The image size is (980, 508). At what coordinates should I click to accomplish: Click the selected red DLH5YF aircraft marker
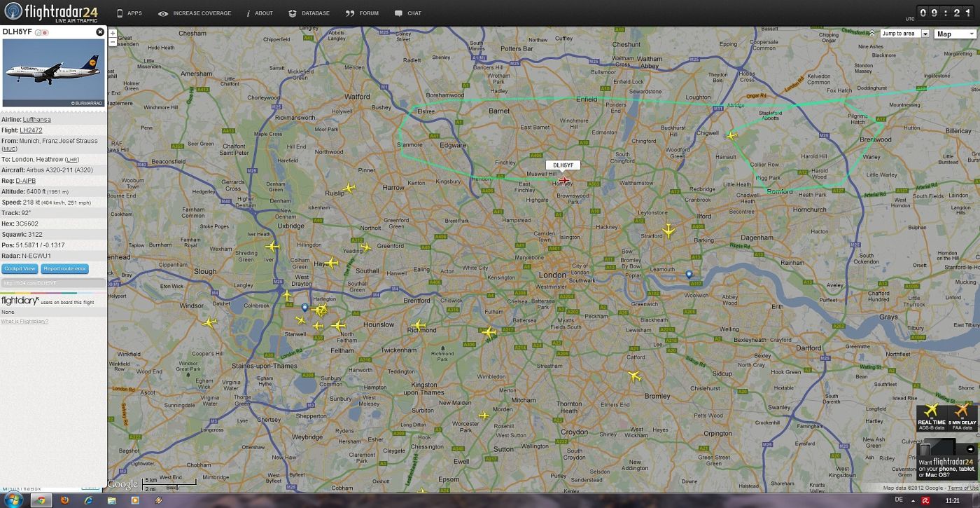(563, 181)
